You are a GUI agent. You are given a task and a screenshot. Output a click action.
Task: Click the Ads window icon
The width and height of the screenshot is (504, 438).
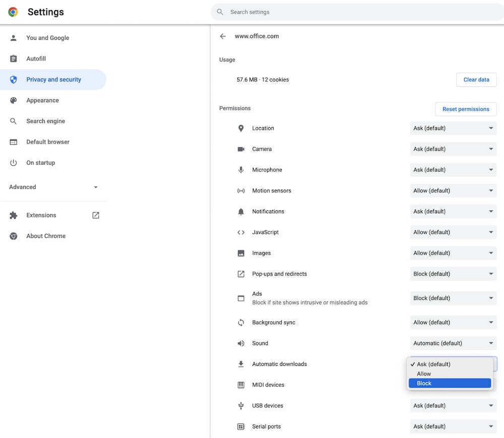click(x=241, y=298)
